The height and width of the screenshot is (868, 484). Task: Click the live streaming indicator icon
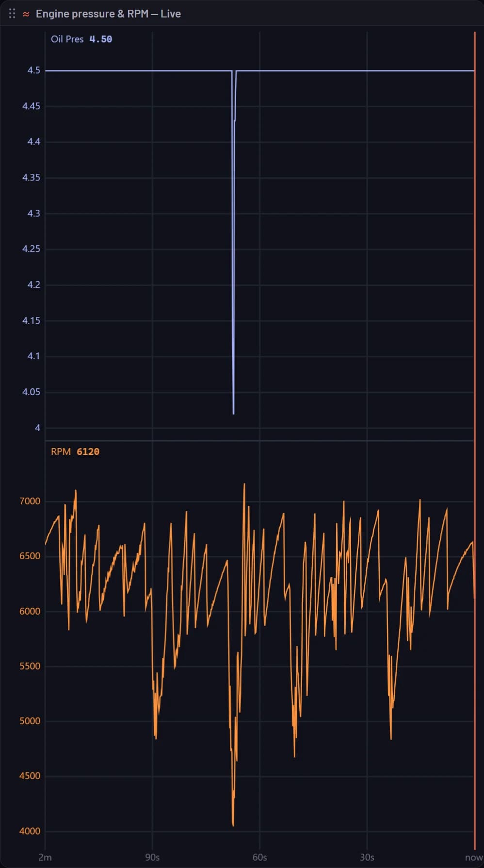click(x=26, y=14)
